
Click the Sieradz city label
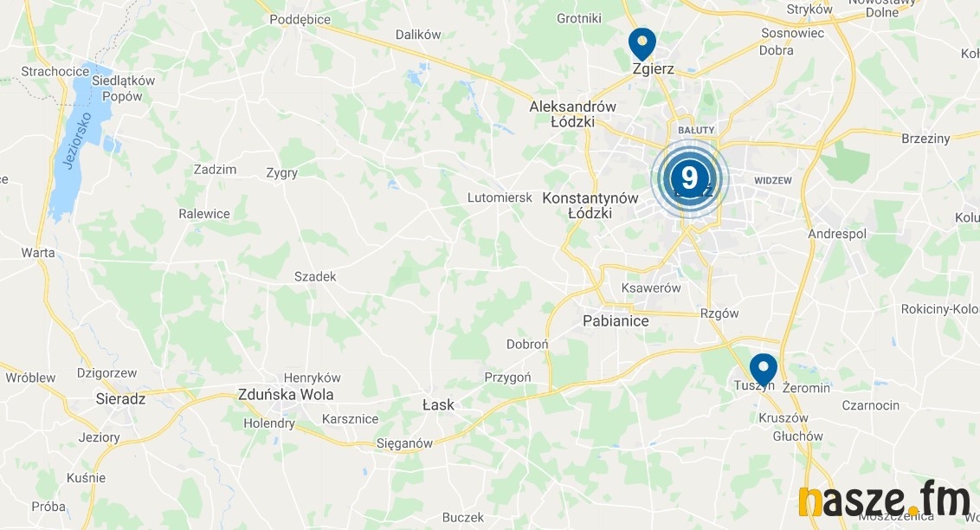click(x=120, y=398)
